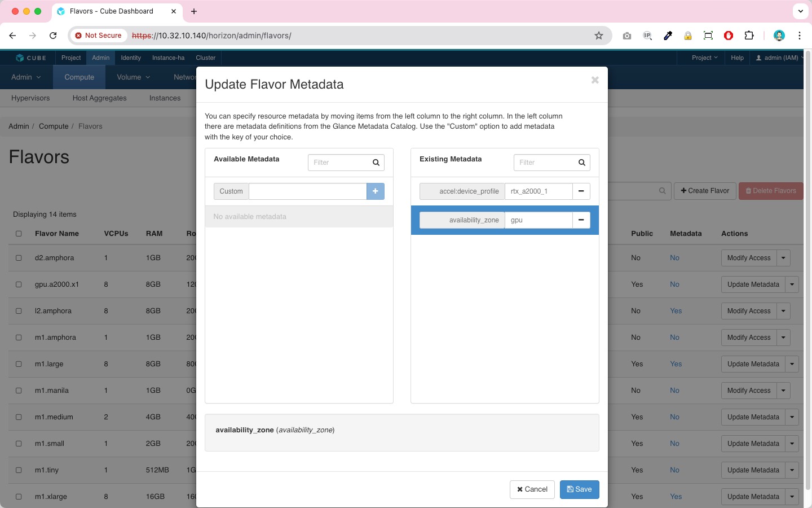Switch to the Project top tab
This screenshot has width=812, height=508.
pyautogui.click(x=71, y=58)
